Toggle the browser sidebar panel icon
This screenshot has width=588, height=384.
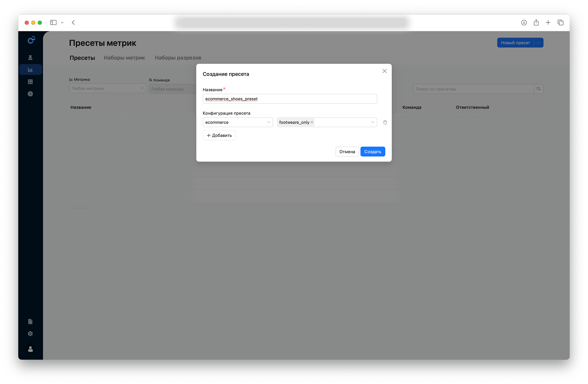pyautogui.click(x=53, y=23)
